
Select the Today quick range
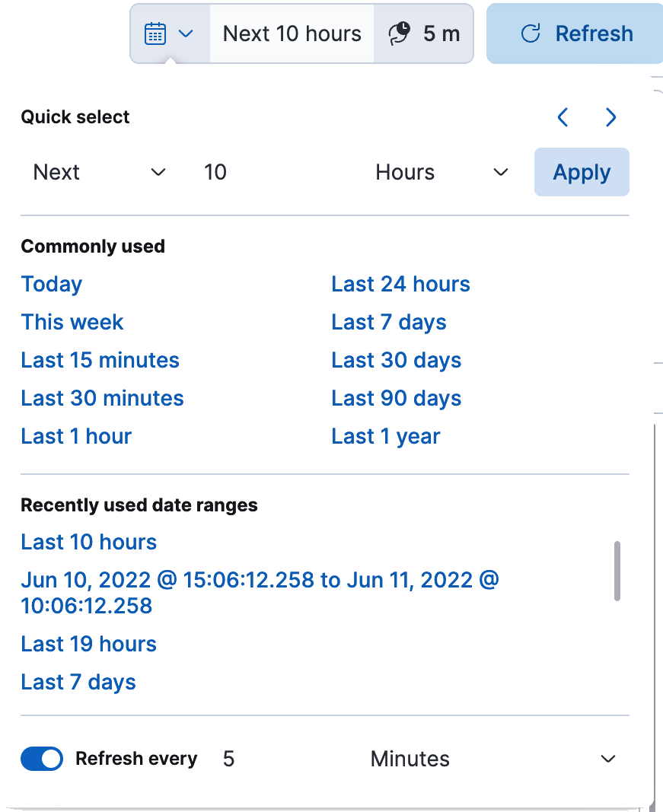[51, 284]
